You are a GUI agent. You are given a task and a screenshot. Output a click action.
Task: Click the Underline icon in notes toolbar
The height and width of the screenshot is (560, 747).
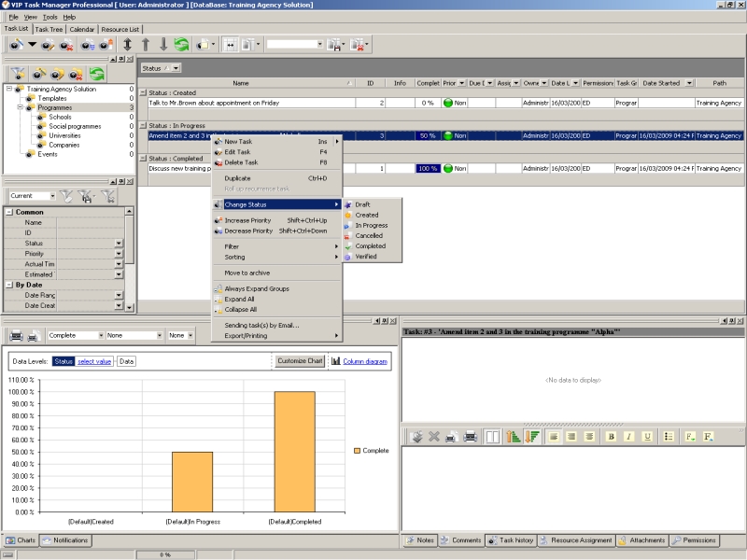click(x=647, y=436)
